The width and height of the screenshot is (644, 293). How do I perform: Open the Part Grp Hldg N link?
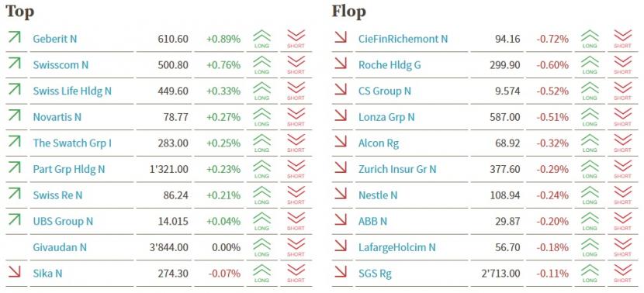point(69,169)
